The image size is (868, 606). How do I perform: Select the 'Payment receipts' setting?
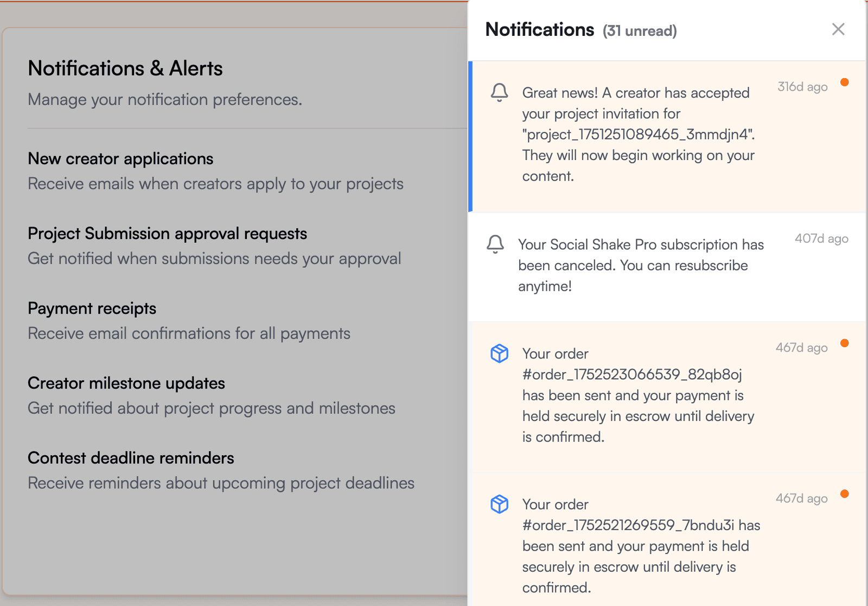click(92, 308)
